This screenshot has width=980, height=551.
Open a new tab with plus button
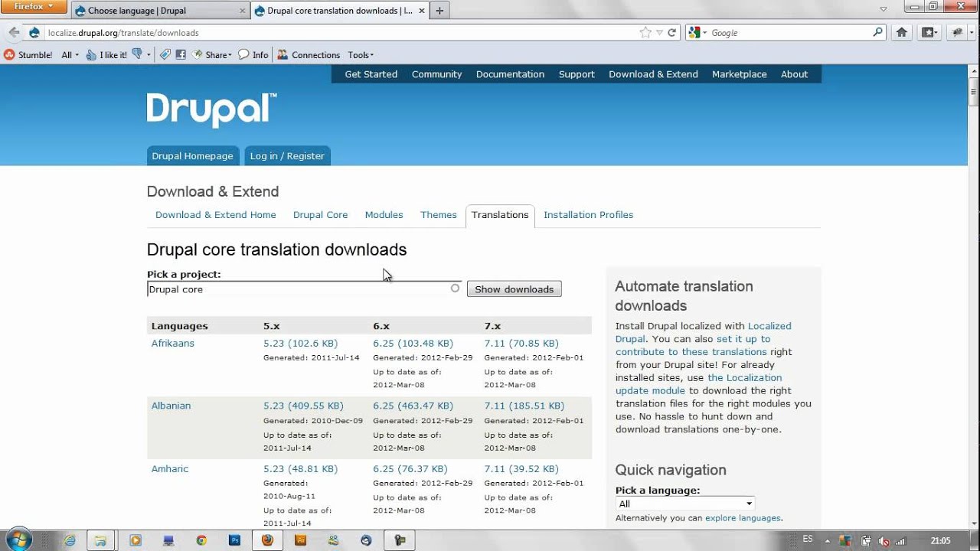[439, 11]
